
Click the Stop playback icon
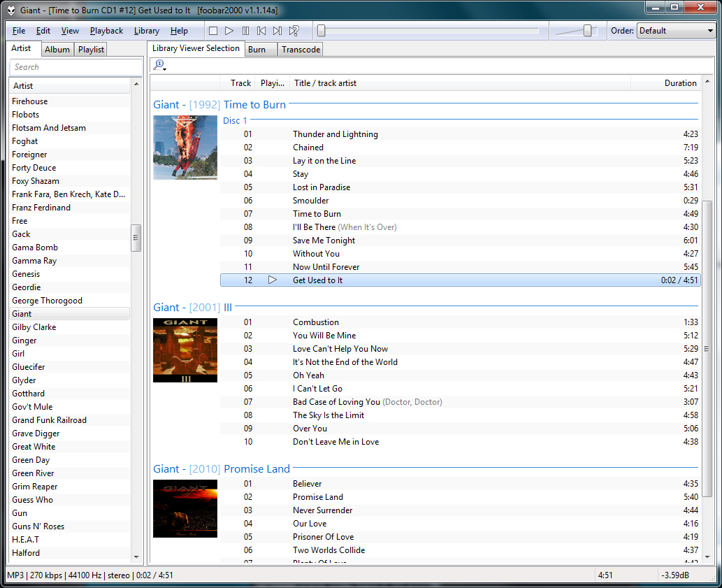click(212, 30)
